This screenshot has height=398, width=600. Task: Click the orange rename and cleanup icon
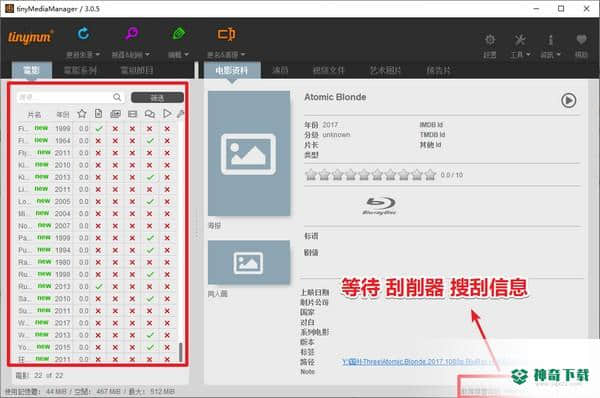pyautogui.click(x=226, y=34)
